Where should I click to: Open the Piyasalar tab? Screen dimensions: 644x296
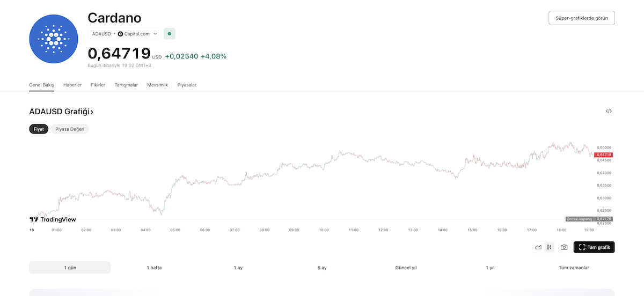tap(187, 85)
